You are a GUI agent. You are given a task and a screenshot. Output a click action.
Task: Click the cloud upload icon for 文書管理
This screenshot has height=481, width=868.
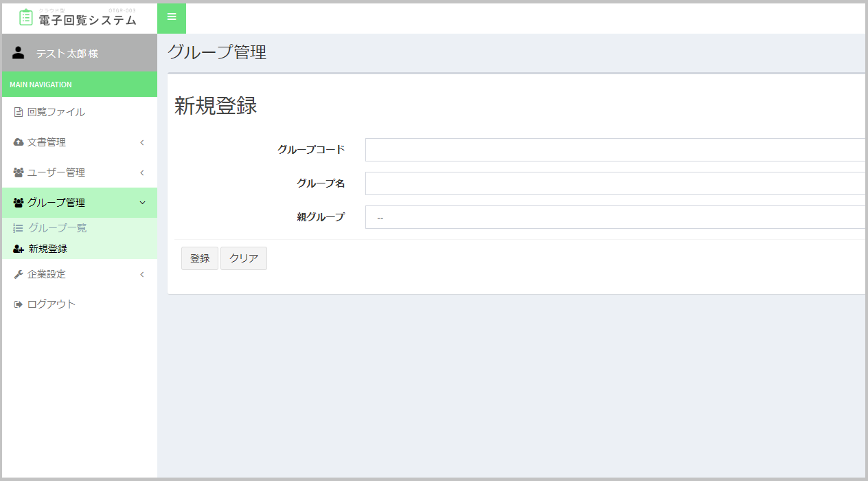pos(19,142)
